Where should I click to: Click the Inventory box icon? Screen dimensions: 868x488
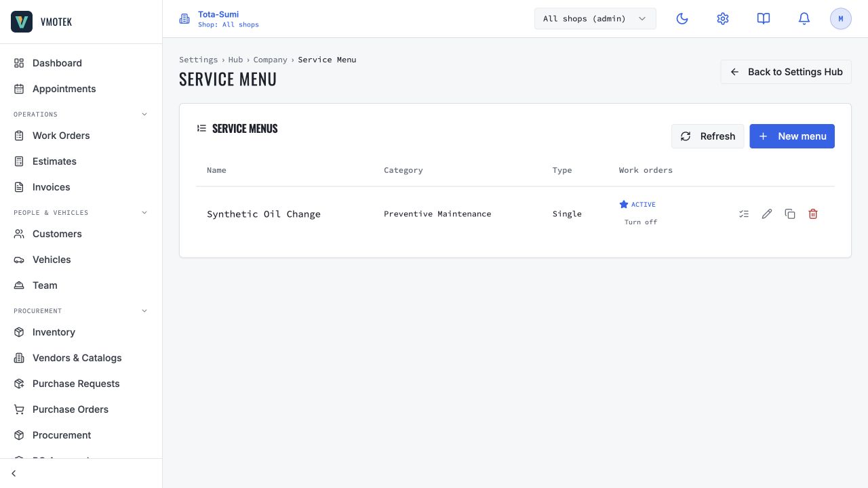pos(19,332)
